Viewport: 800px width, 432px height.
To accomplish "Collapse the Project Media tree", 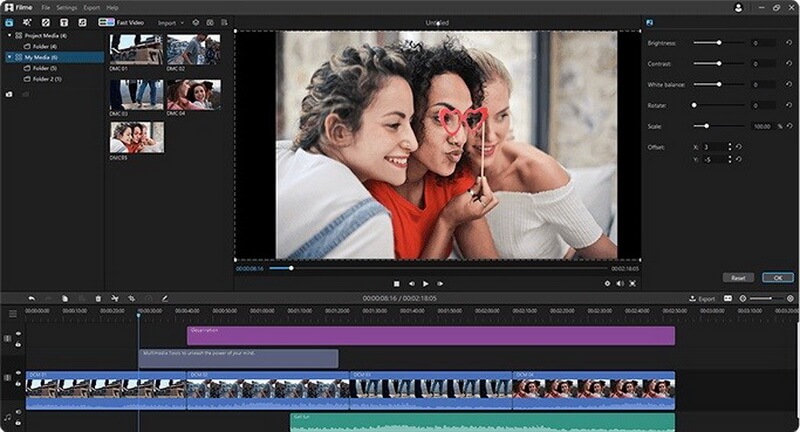I will pyautogui.click(x=8, y=34).
